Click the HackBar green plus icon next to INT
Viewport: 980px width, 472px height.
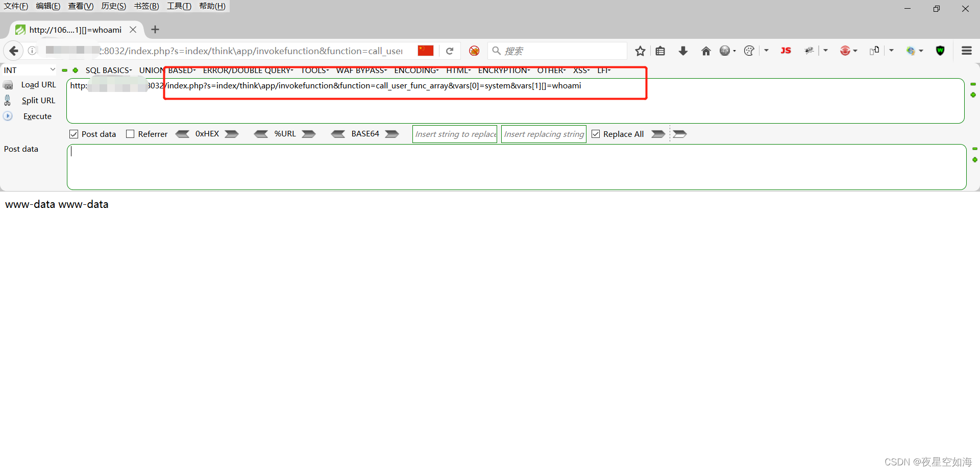coord(76,70)
